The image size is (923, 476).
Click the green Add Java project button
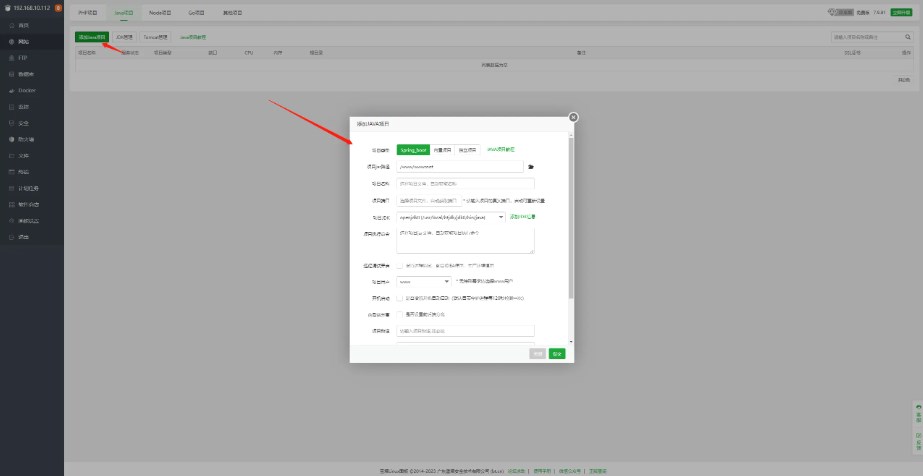click(x=92, y=36)
